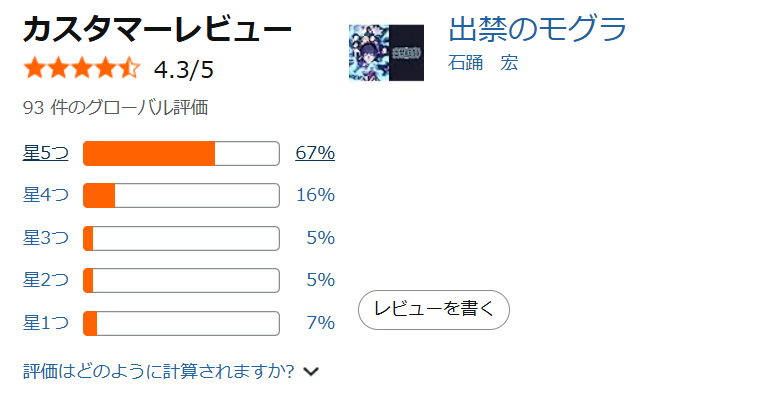Click the 16% four-star percentage link
778x403 pixels.
316,195
